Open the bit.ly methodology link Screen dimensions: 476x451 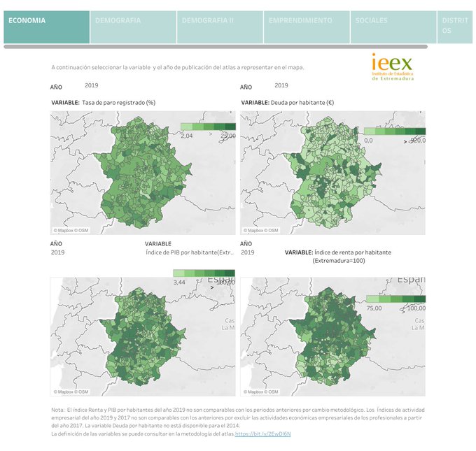pyautogui.click(x=262, y=434)
